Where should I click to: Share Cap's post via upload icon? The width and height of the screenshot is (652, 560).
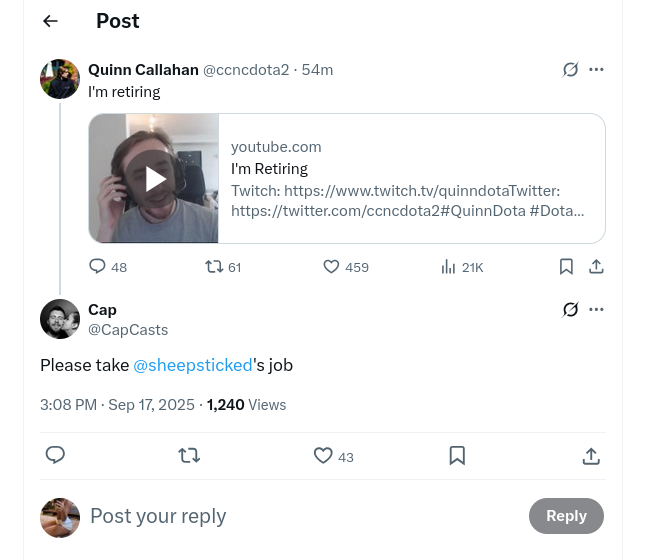pos(591,456)
